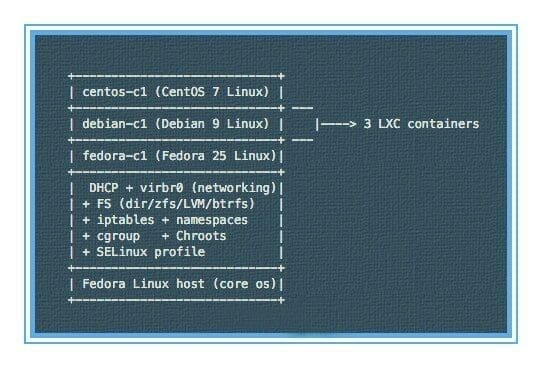Click the 'Chroots' word
542x368 pixels.
coord(201,236)
